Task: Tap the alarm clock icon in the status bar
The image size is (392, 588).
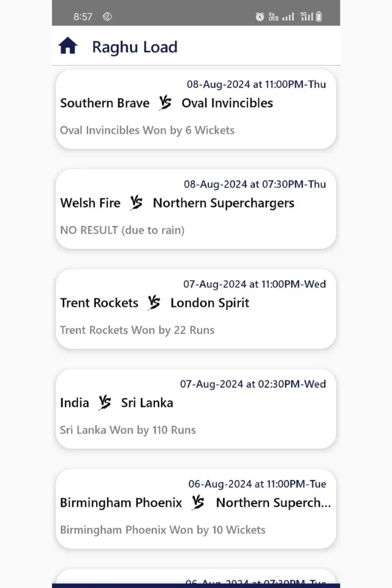Action: (259, 16)
